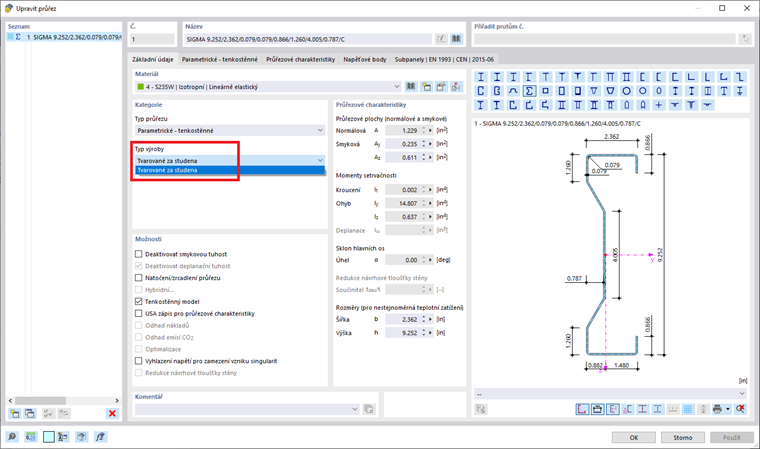Click the Ohyb Iy value field 14.807
The height and width of the screenshot is (449, 760).
click(404, 203)
